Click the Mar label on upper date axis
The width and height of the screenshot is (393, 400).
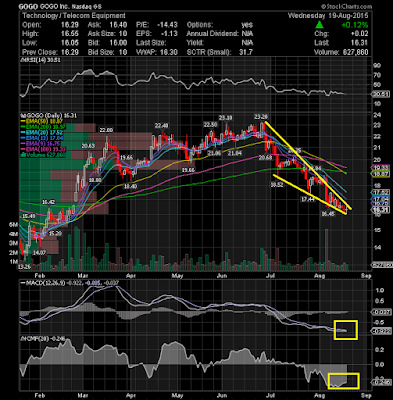click(x=82, y=276)
